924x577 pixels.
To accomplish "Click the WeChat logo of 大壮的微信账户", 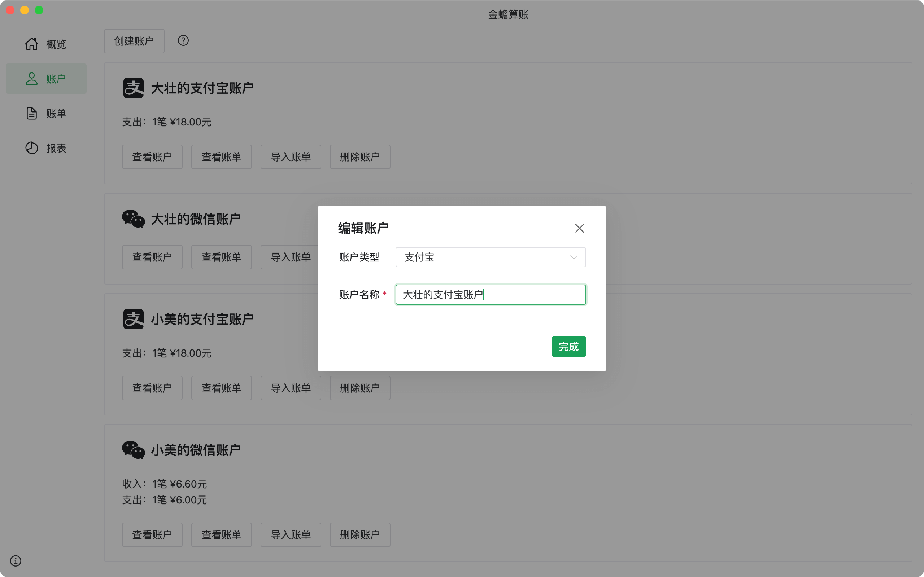I will pos(133,219).
